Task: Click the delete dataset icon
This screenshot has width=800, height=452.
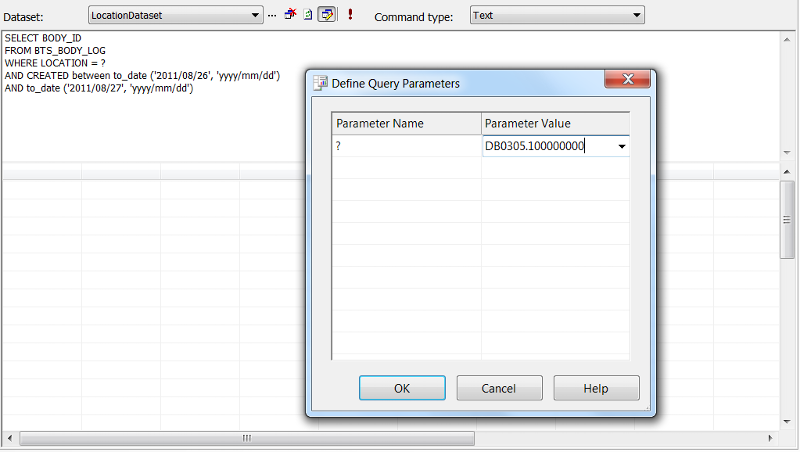Action: (290, 14)
